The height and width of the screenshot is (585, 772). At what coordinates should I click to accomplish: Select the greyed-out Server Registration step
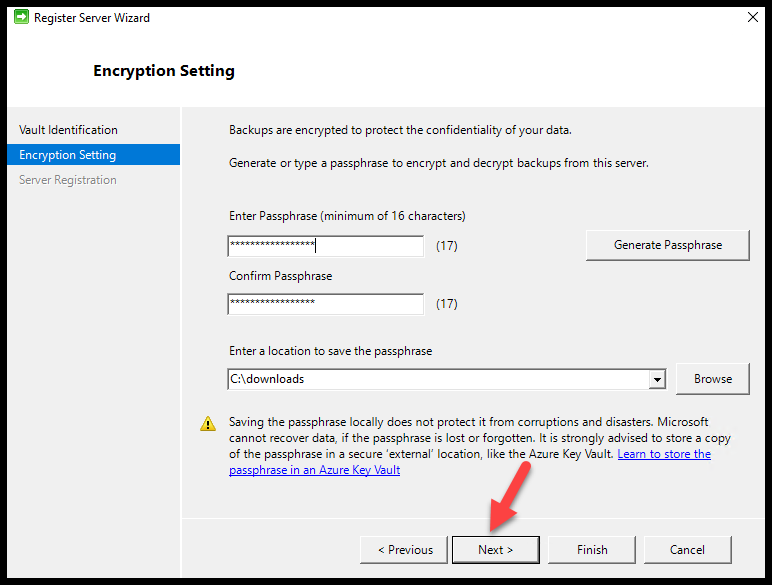click(68, 180)
